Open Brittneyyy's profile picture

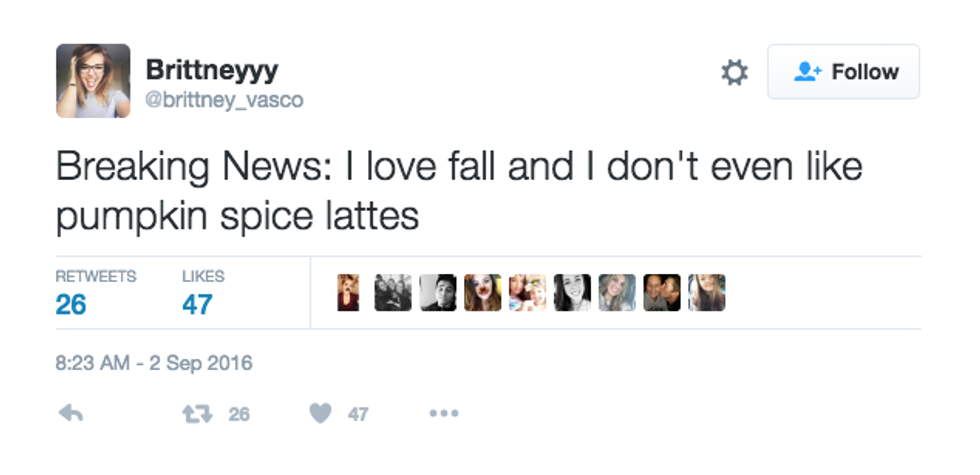(x=92, y=81)
